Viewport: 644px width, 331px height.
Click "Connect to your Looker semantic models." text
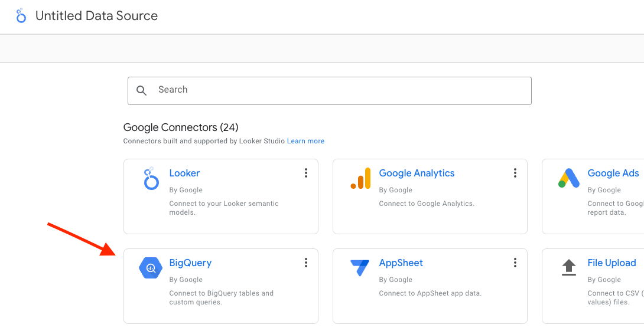(x=224, y=208)
